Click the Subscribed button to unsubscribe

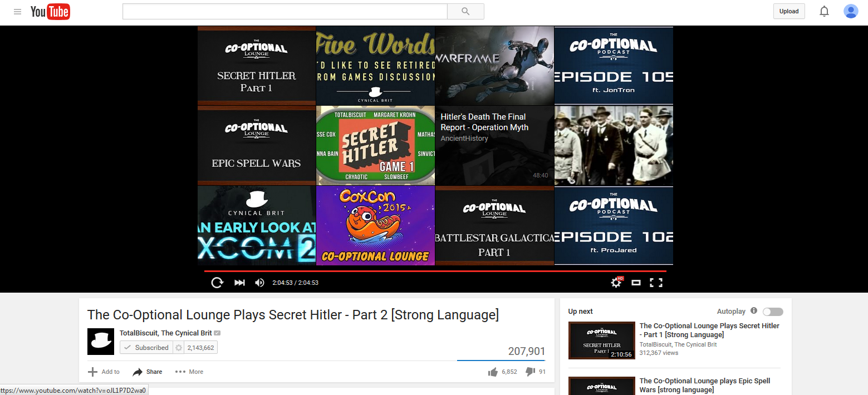(x=146, y=348)
